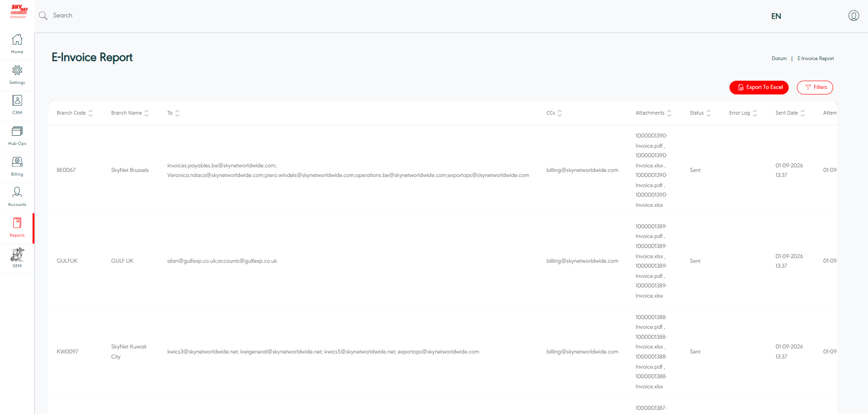Open Billing module in sidebar

coord(17,167)
